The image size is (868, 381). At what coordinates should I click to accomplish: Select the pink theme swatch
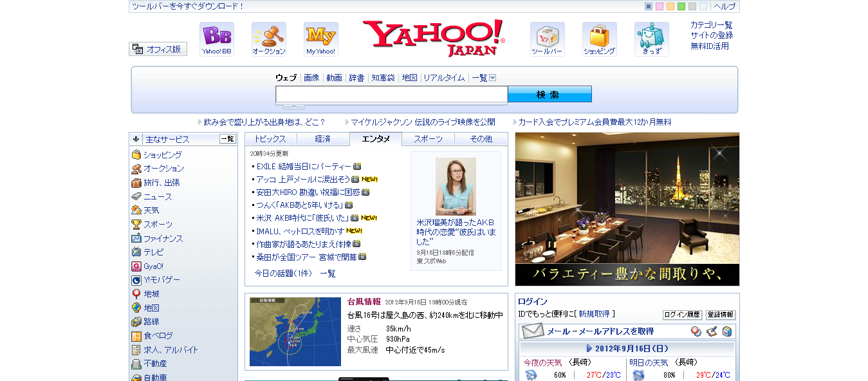point(660,6)
